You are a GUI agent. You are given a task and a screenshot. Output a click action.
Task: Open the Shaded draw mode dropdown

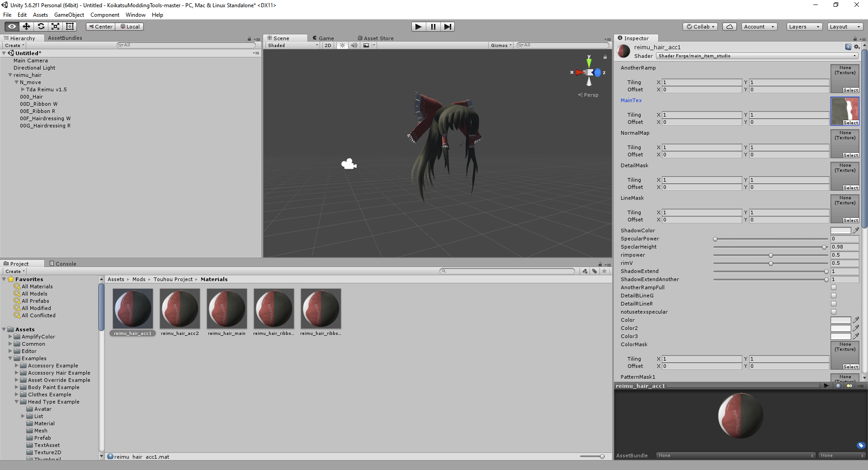point(292,45)
